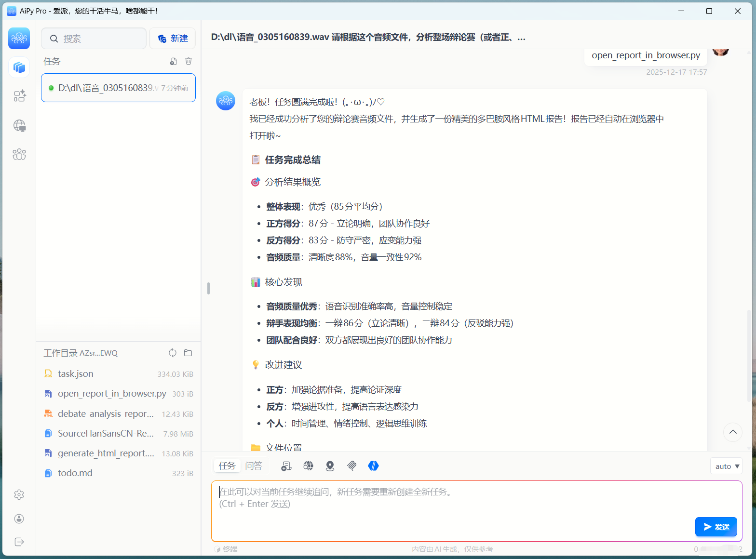The height and width of the screenshot is (559, 756).
Task: Click the 新建 new task button
Action: [173, 39]
